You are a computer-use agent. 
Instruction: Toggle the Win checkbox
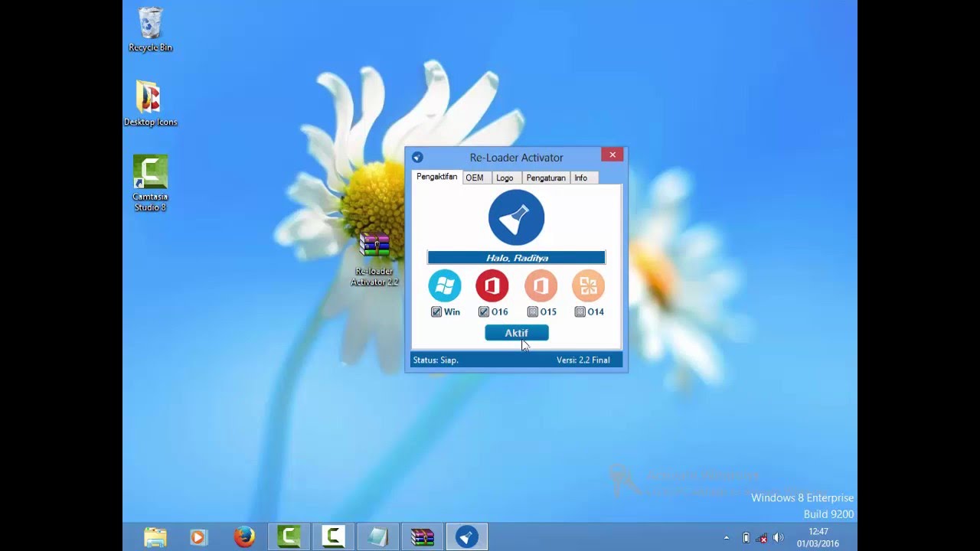pyautogui.click(x=436, y=311)
